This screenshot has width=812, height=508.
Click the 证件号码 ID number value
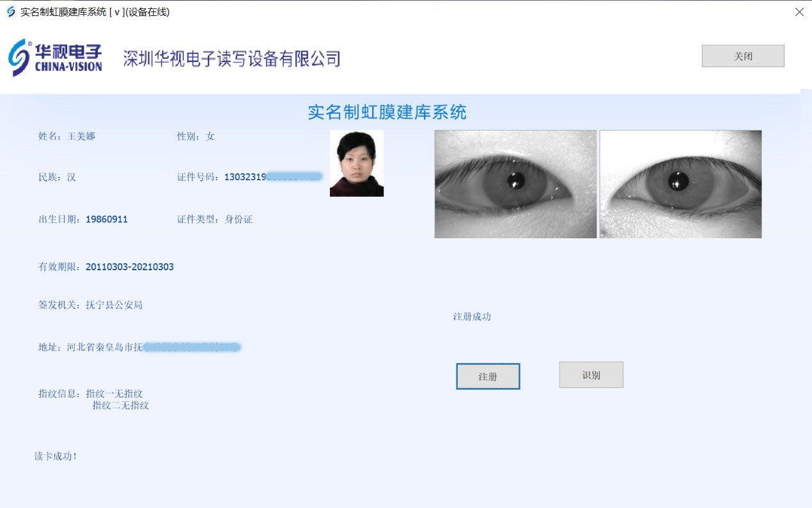pos(272,177)
